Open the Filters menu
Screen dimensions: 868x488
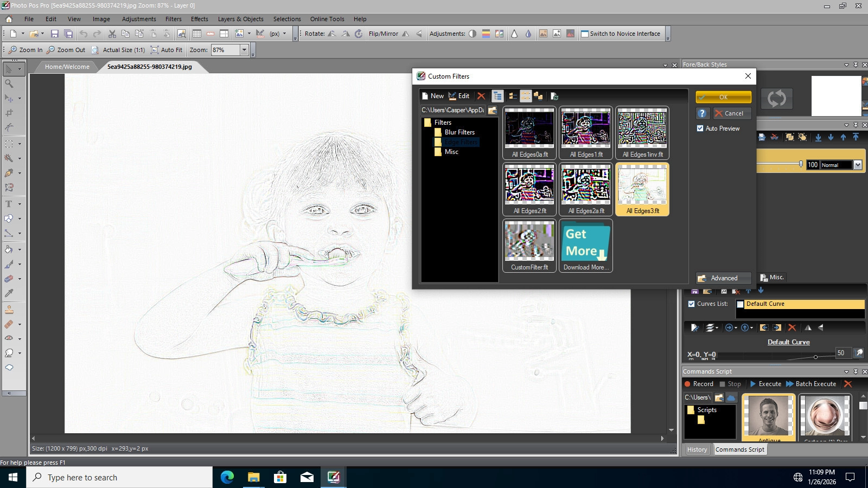[x=174, y=19]
